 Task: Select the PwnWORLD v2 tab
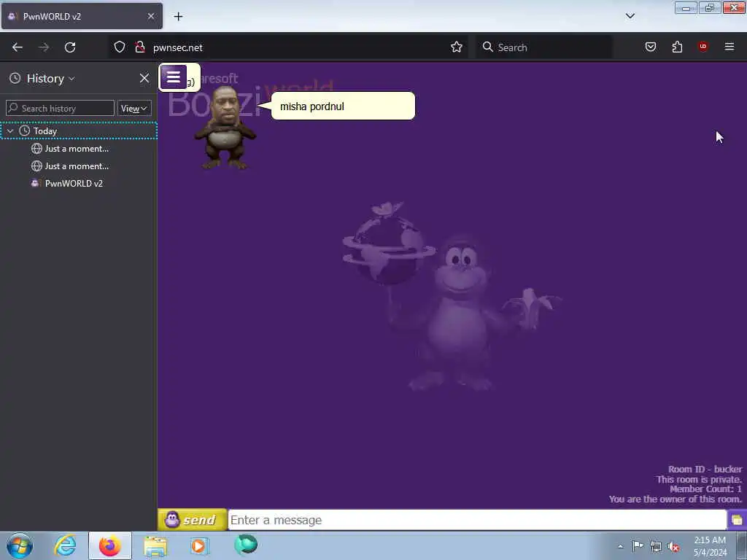(x=82, y=16)
